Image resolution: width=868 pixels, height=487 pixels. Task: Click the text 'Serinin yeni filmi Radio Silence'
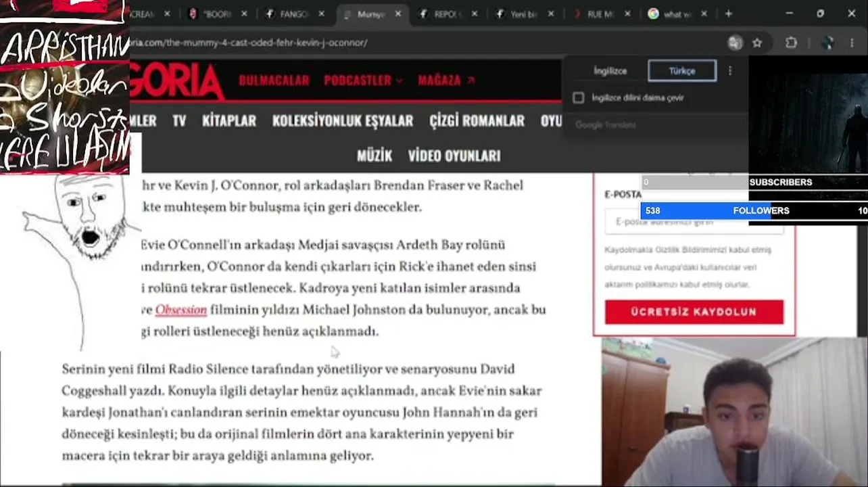[x=155, y=369]
